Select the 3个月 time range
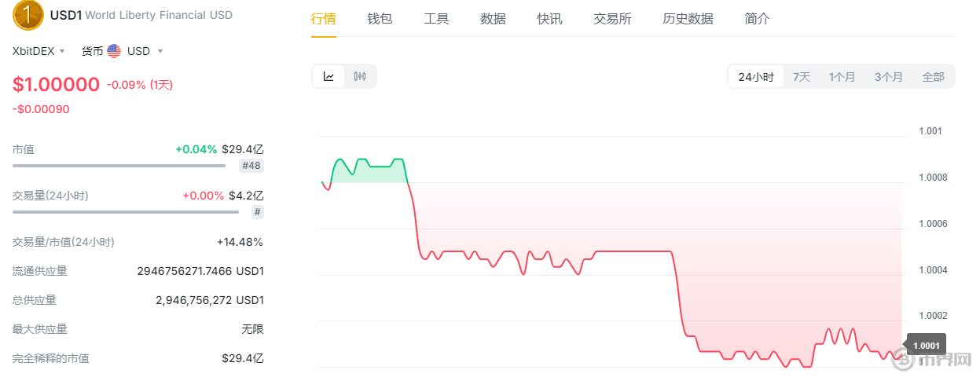This screenshot has height=381, width=980. [889, 77]
